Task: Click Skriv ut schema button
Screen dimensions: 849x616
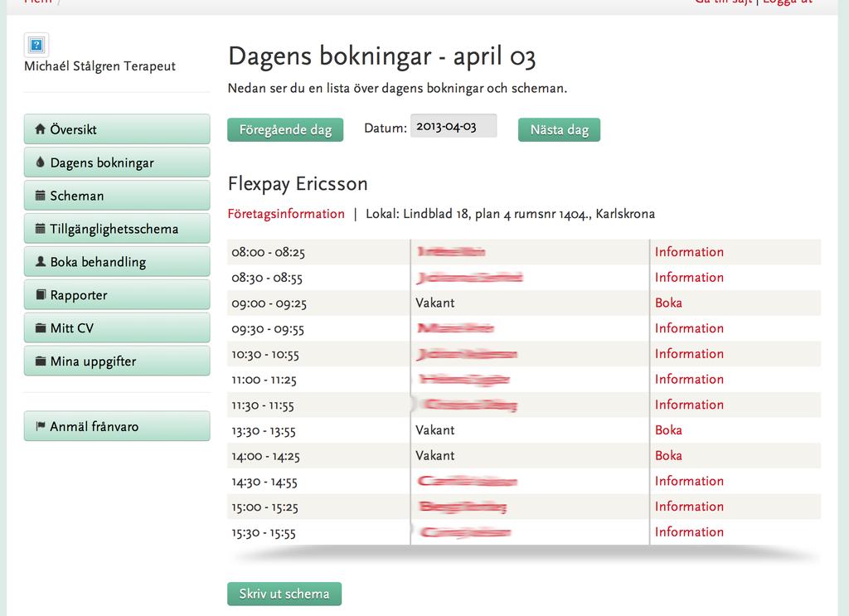Action: [284, 594]
